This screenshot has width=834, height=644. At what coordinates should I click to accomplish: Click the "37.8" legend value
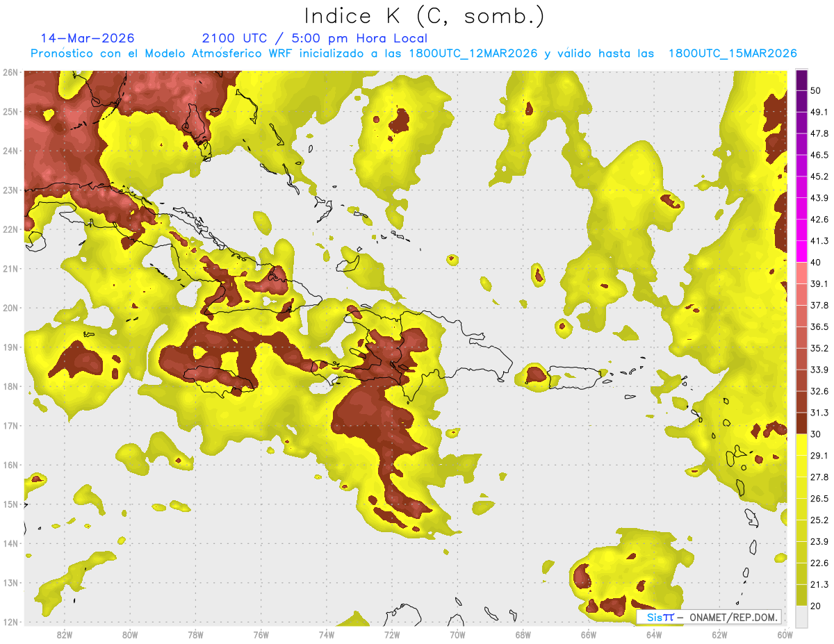tap(819, 305)
